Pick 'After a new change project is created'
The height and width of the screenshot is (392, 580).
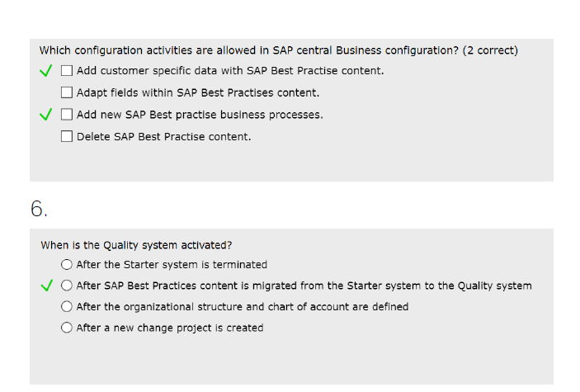[67, 328]
